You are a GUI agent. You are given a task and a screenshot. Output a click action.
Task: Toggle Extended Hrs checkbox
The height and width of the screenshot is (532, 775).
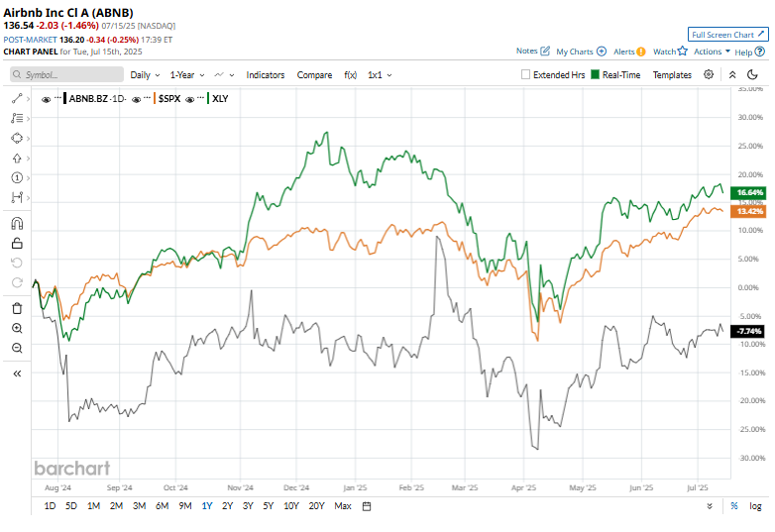click(x=525, y=74)
